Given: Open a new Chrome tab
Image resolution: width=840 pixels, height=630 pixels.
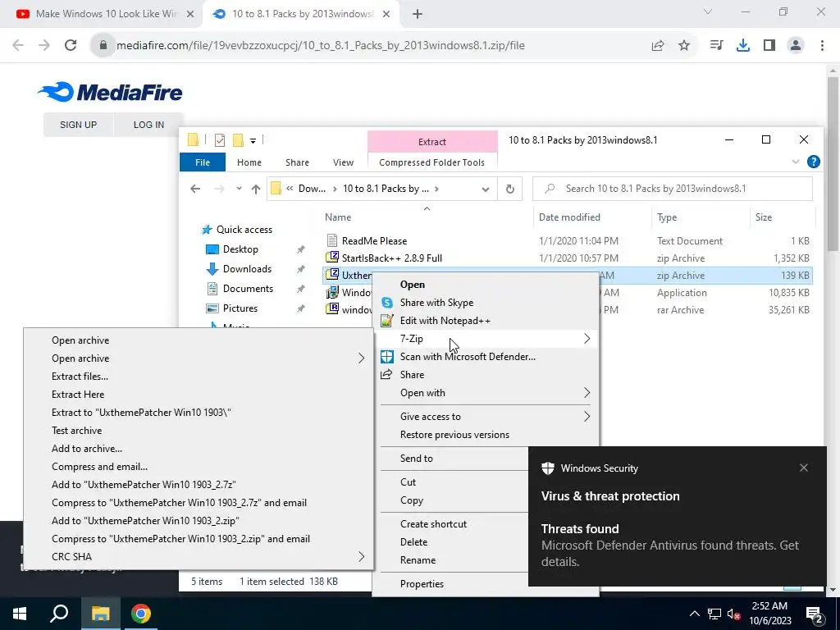Looking at the screenshot, I should coord(418,14).
